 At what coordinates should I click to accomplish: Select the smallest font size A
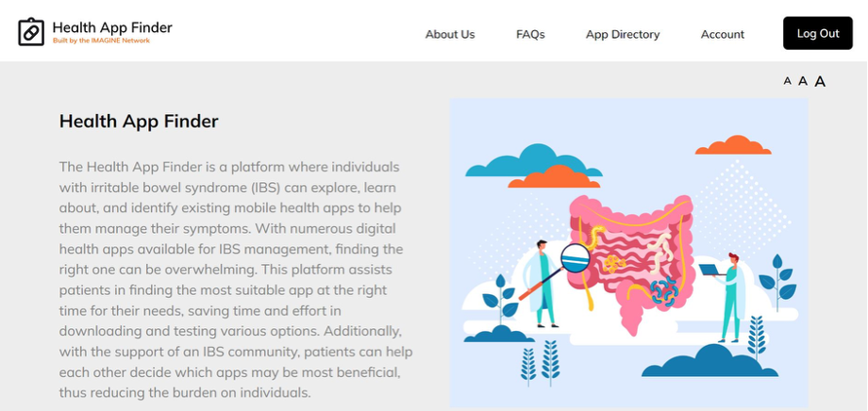point(787,81)
